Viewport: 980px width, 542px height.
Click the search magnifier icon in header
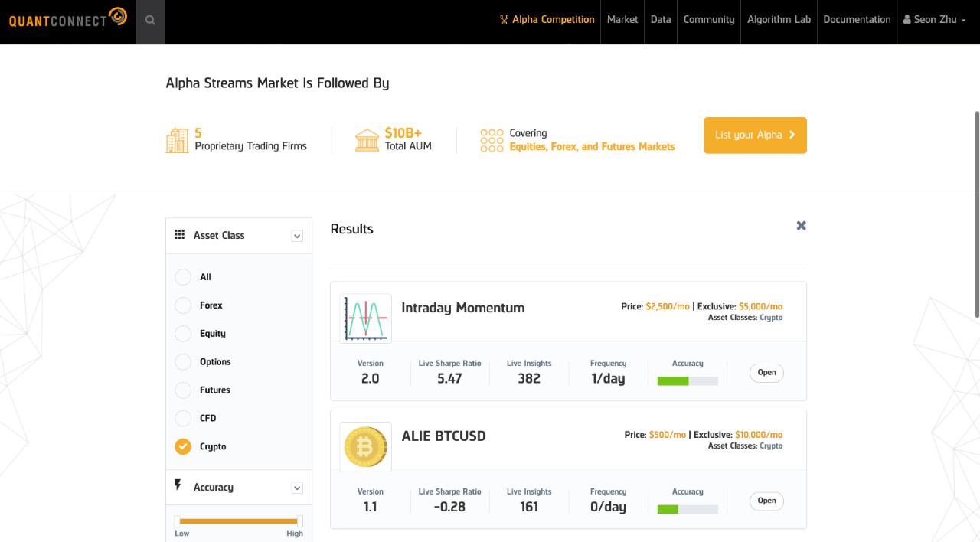pos(150,21)
